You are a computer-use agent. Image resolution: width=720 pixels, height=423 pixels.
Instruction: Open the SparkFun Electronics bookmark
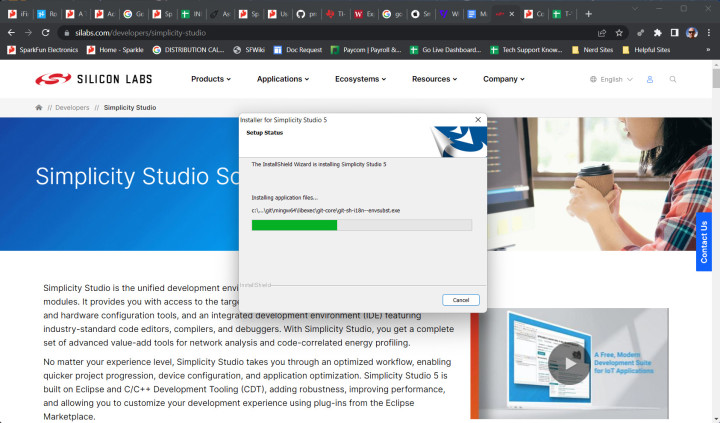point(43,50)
